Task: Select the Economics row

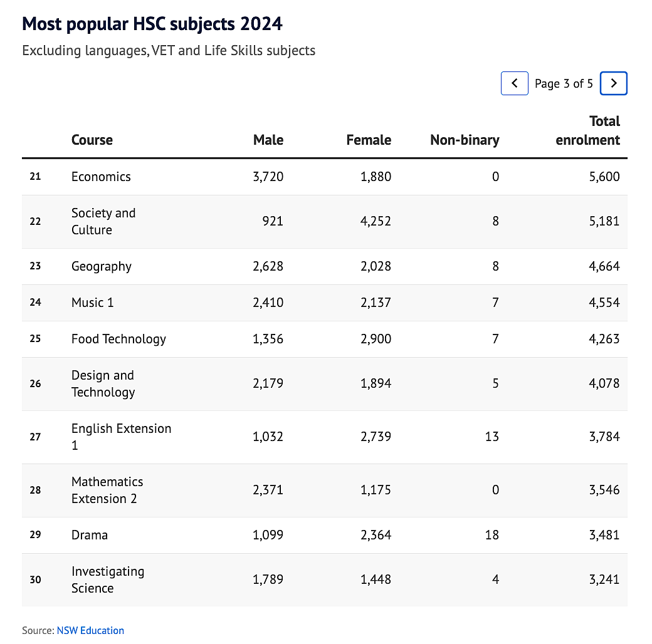Action: 324,177
